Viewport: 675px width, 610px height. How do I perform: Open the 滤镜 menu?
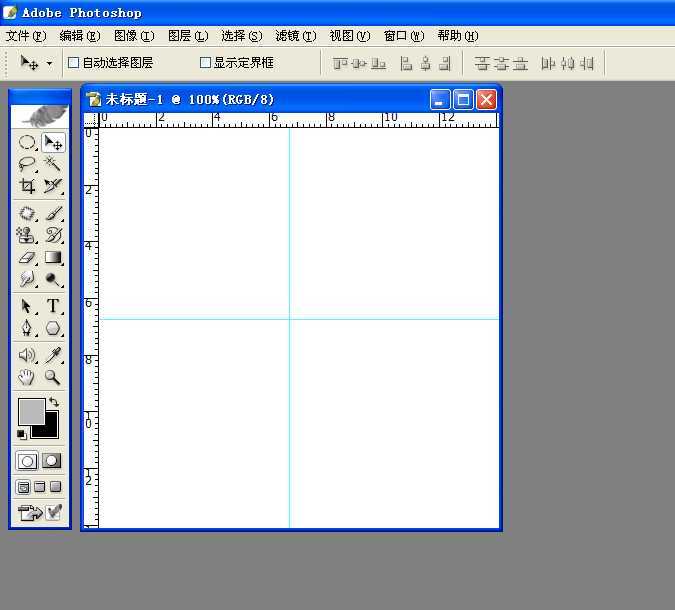point(295,36)
